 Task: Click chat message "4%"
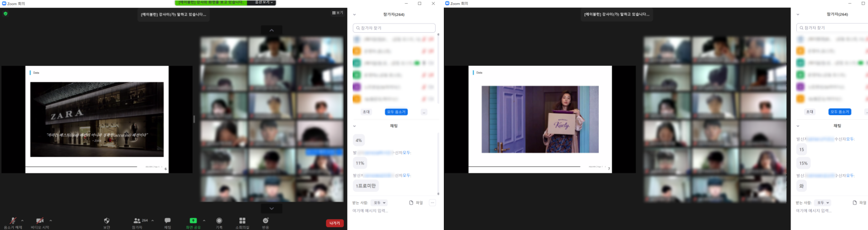pyautogui.click(x=359, y=140)
